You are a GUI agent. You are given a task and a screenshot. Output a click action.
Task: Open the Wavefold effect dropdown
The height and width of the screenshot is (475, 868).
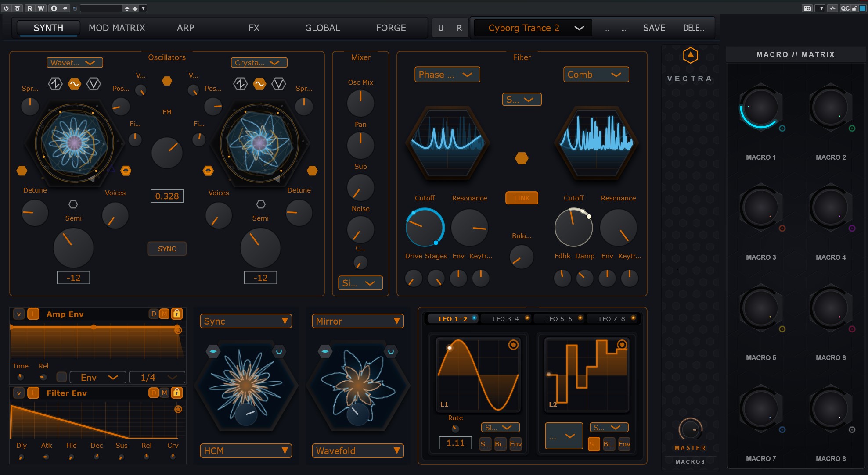(357, 450)
